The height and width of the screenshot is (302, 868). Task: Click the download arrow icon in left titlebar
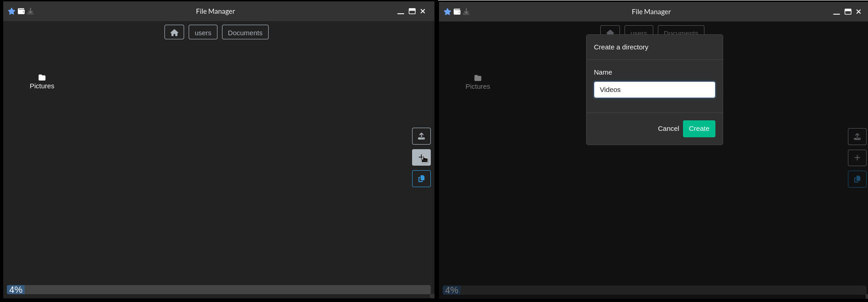pos(31,11)
